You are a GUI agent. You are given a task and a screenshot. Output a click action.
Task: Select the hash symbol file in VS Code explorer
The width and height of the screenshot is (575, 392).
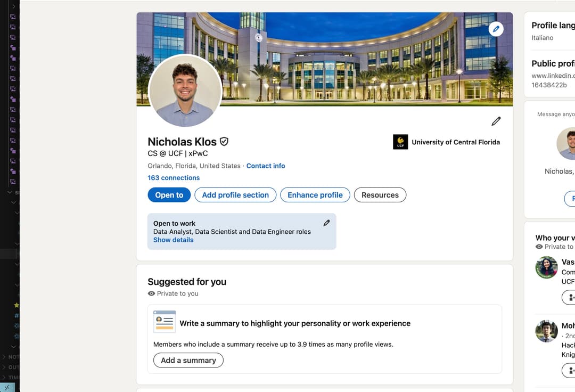17,315
